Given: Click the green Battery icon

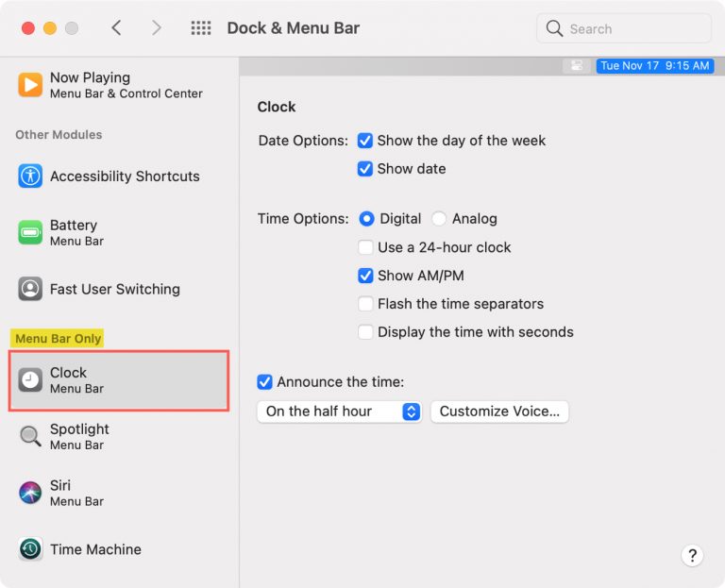Looking at the screenshot, I should (30, 232).
